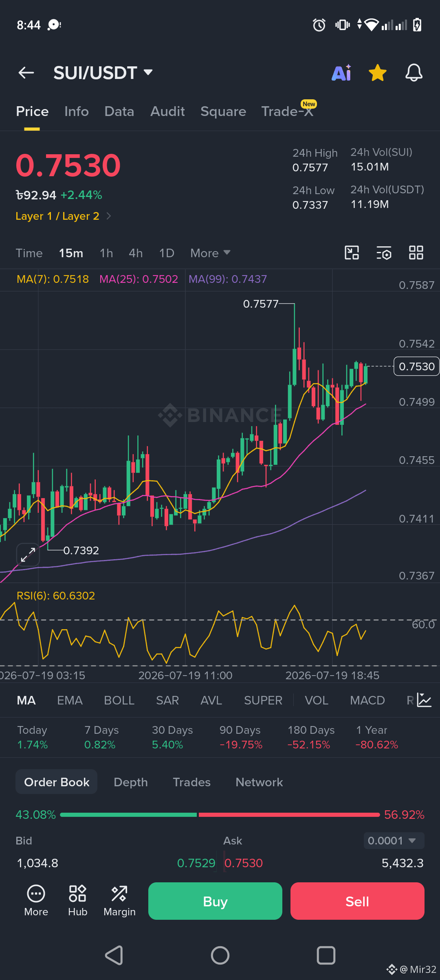This screenshot has height=980, width=440.
Task: Tap the green Buy button
Action: pos(215,901)
